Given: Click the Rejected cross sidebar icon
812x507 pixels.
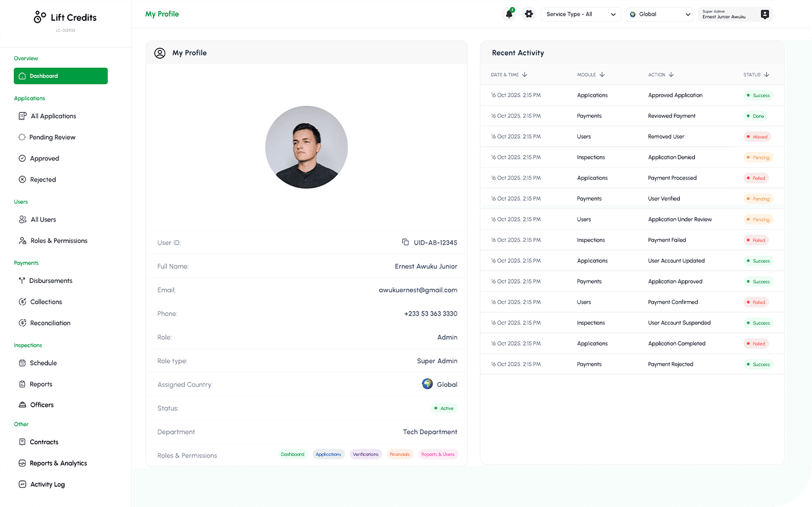Looking at the screenshot, I should tap(22, 180).
